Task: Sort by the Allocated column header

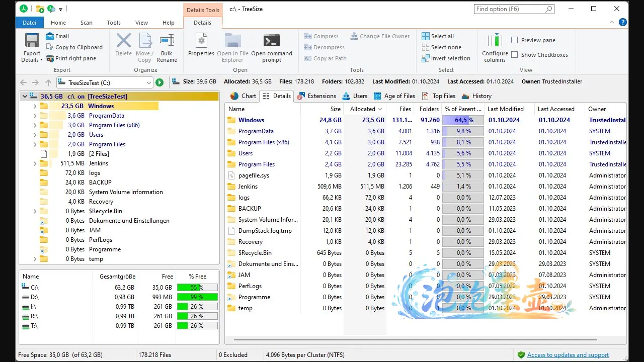Action: 365,109
